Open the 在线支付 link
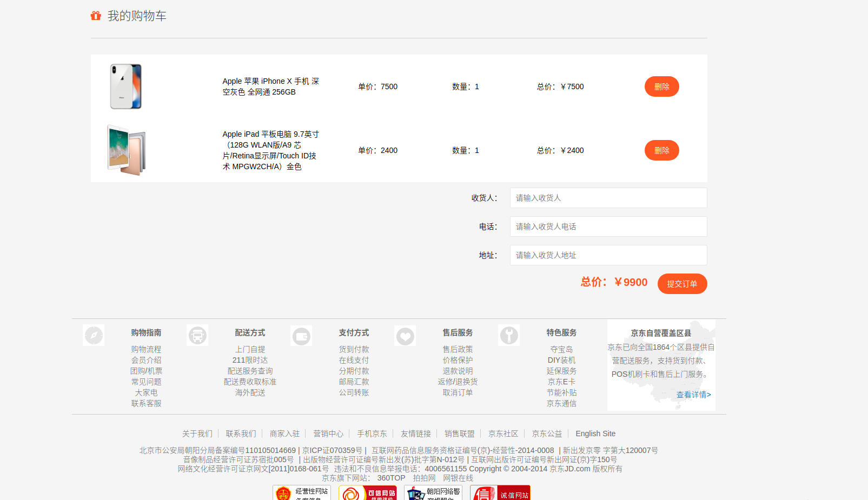The height and width of the screenshot is (500, 868). coord(354,360)
